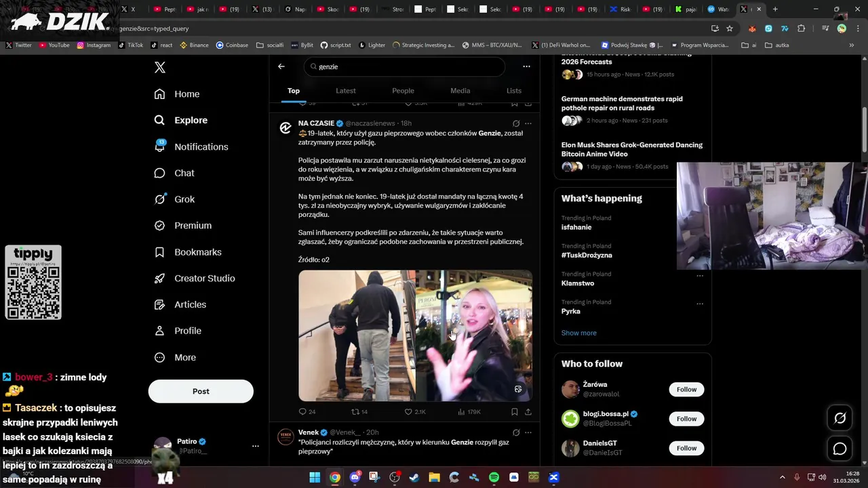Show hidden system tray icons

coord(782,477)
